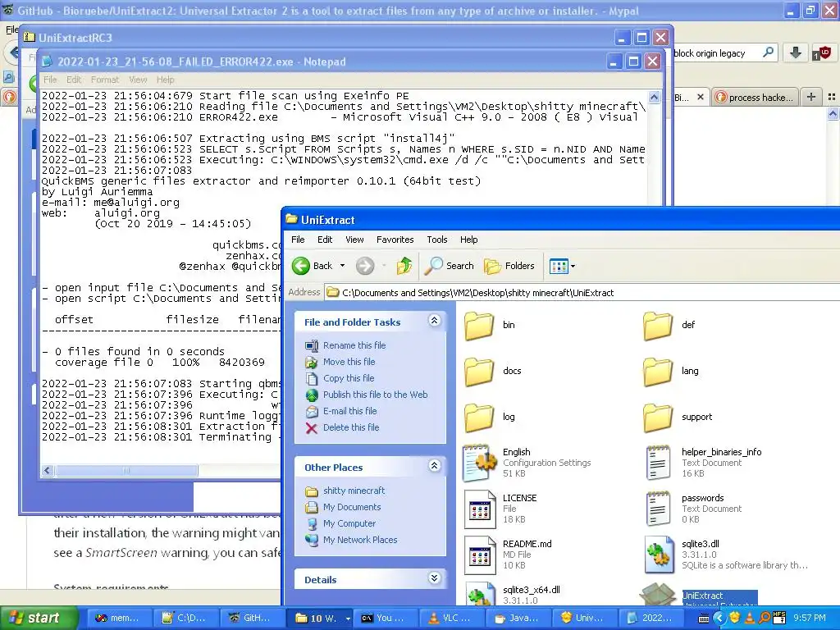
Task: Collapse the File and Folder Tasks panel
Action: click(x=435, y=321)
